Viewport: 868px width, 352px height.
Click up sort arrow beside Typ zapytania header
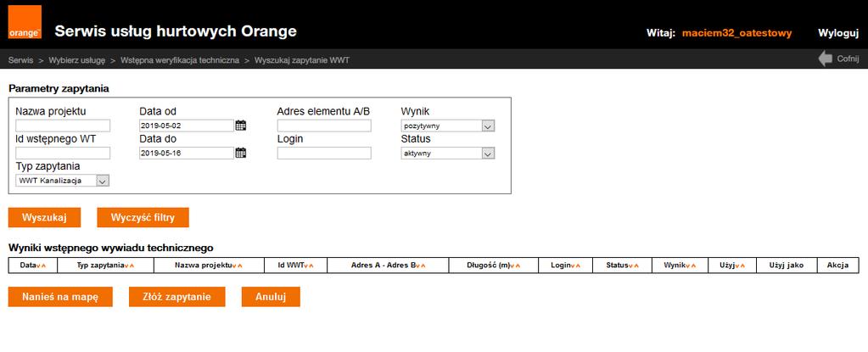pos(132,265)
